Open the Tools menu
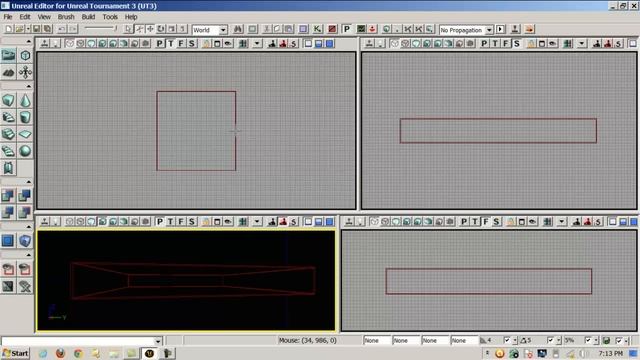This screenshot has height=360, width=640. (x=110, y=17)
